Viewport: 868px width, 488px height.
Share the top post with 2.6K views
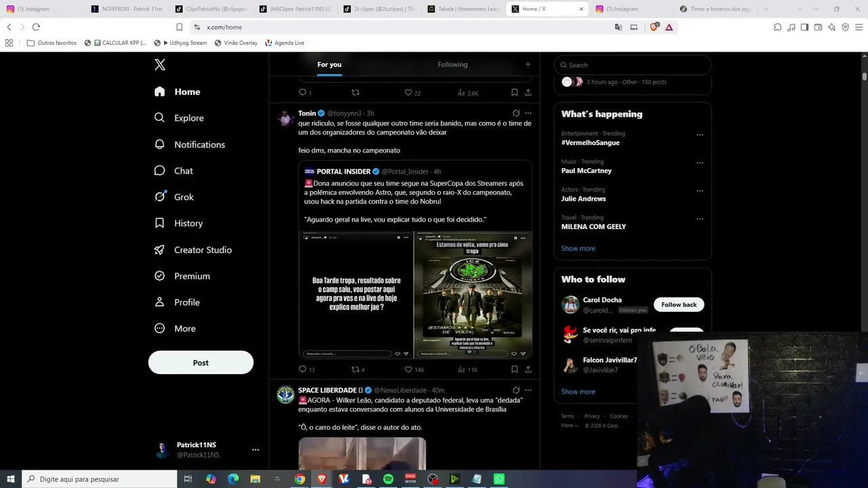click(528, 92)
